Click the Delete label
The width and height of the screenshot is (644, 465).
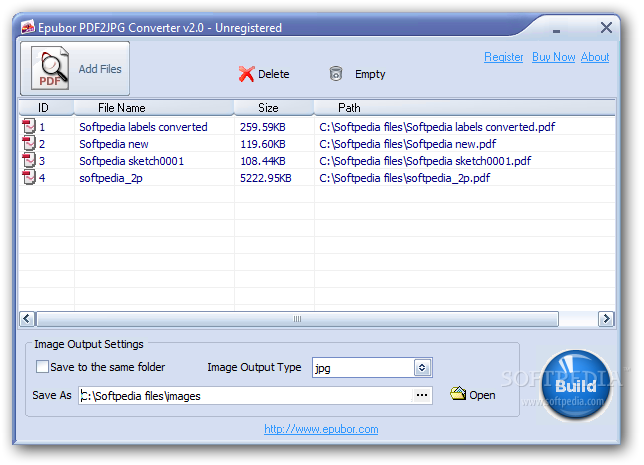click(x=274, y=74)
